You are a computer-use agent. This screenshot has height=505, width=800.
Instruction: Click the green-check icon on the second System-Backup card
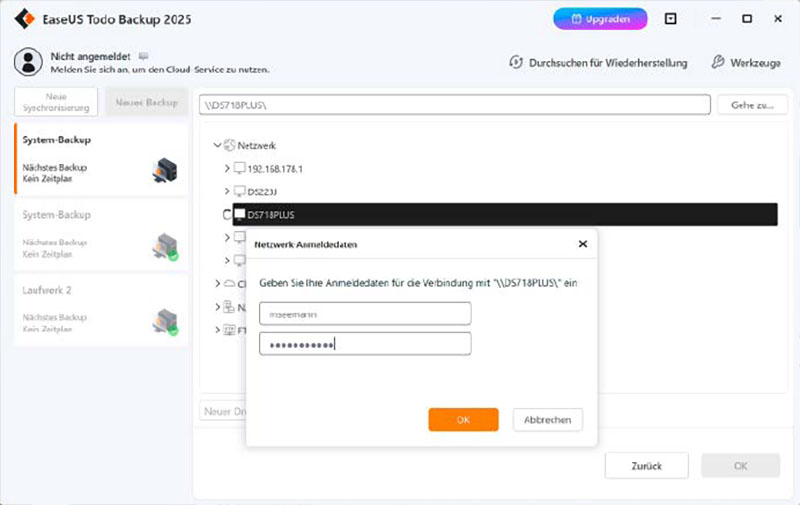coord(165,246)
